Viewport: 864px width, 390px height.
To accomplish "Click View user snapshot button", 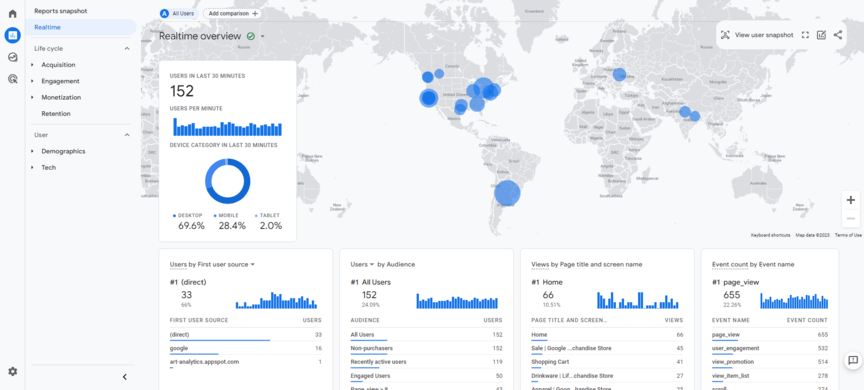I will pos(758,35).
